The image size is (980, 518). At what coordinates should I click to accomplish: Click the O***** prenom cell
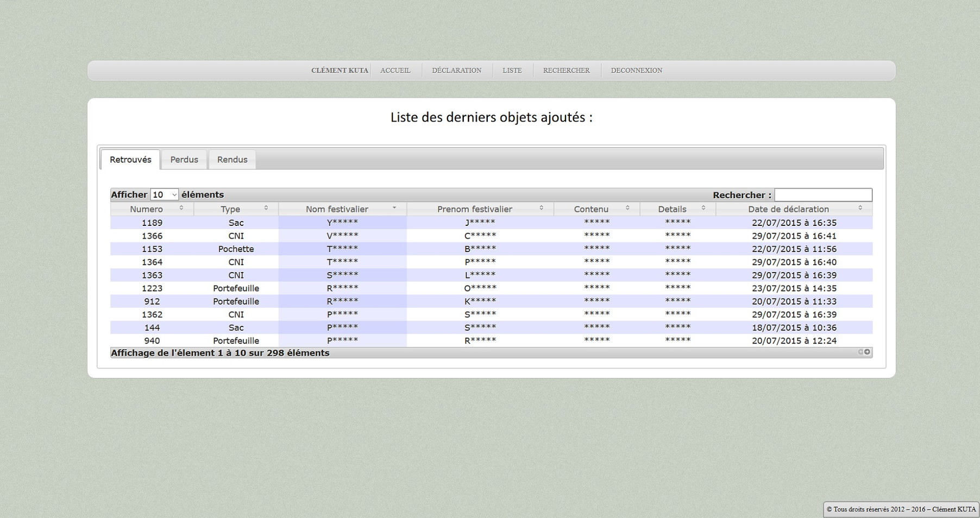coord(480,288)
